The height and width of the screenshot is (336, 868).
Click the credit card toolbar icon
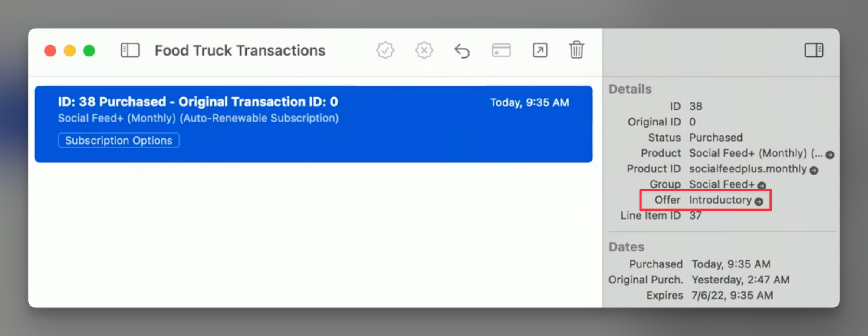click(x=501, y=50)
